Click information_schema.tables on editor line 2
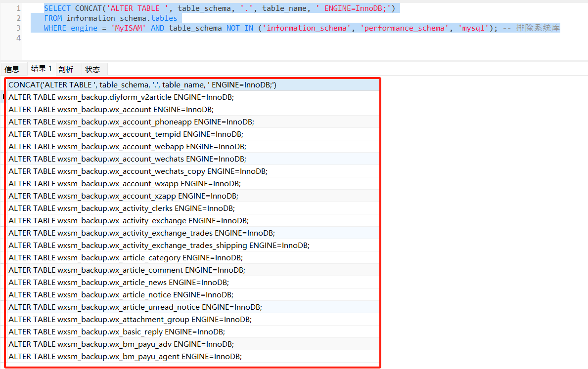Image resolution: width=588 pixels, height=369 pixels. pyautogui.click(x=122, y=18)
